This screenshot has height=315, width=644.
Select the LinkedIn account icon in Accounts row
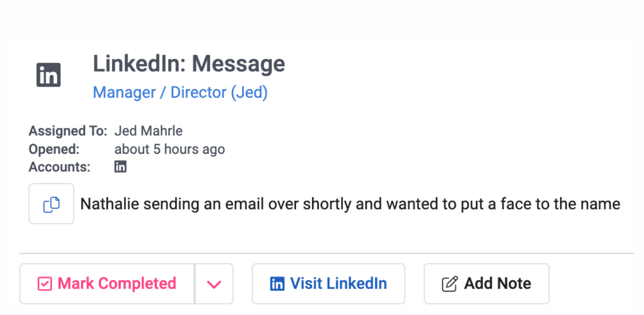(120, 166)
